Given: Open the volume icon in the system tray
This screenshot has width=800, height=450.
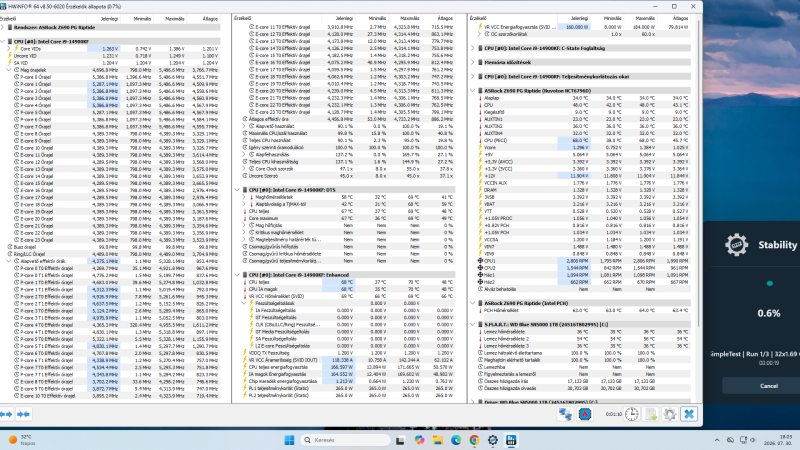Looking at the screenshot, I should [x=753, y=440].
